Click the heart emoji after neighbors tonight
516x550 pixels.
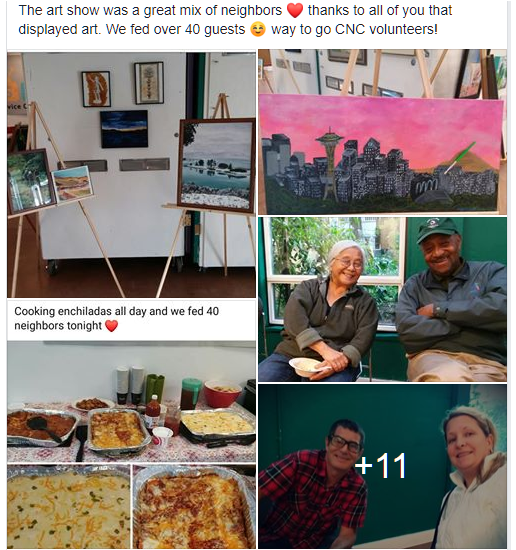click(112, 326)
